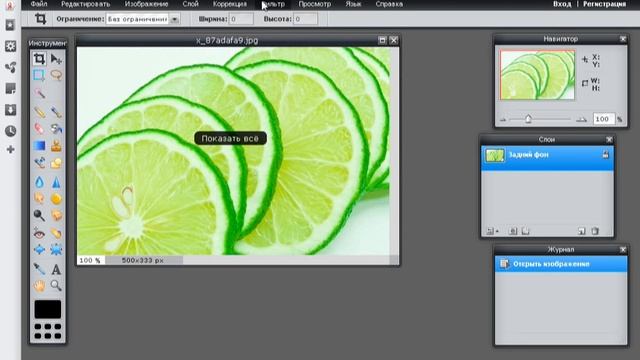Click the plus icon in the left sidebar
Viewport: 640px width, 360px height.
point(11,150)
